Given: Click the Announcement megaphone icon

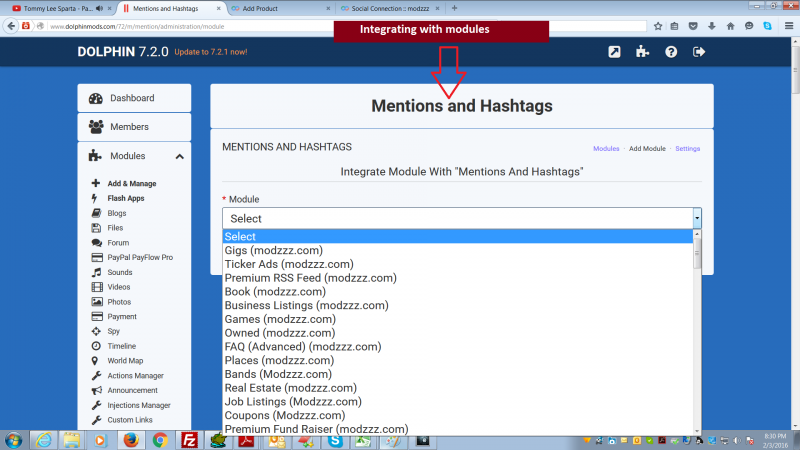Looking at the screenshot, I should tap(96, 390).
